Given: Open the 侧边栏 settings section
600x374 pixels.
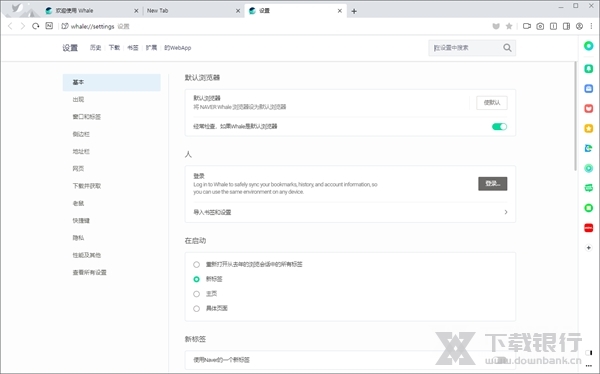Looking at the screenshot, I should (x=81, y=134).
